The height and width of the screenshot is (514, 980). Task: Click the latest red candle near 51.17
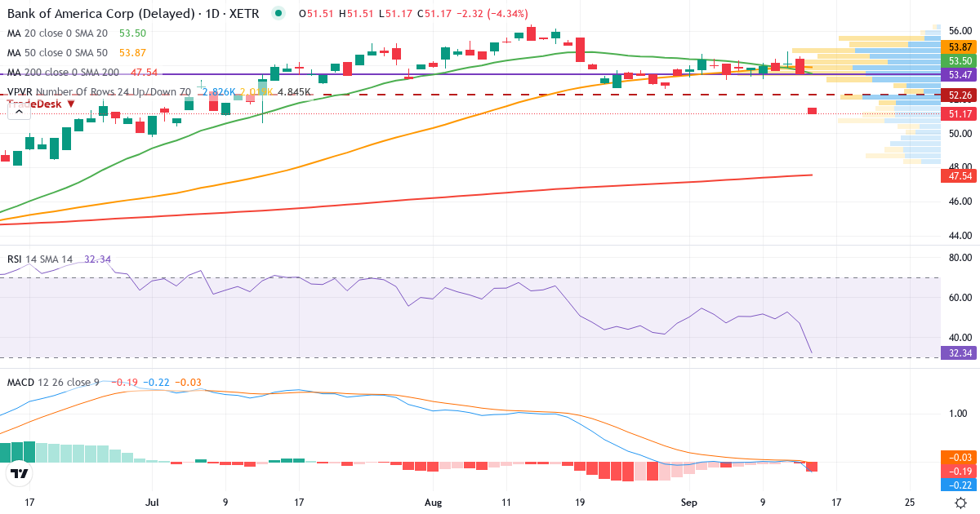813,111
